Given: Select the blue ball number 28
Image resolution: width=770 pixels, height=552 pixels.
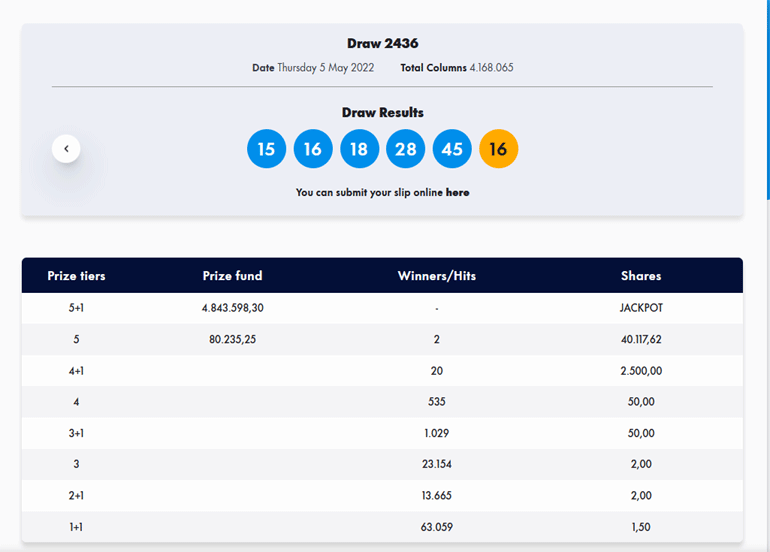Looking at the screenshot, I should tap(406, 149).
